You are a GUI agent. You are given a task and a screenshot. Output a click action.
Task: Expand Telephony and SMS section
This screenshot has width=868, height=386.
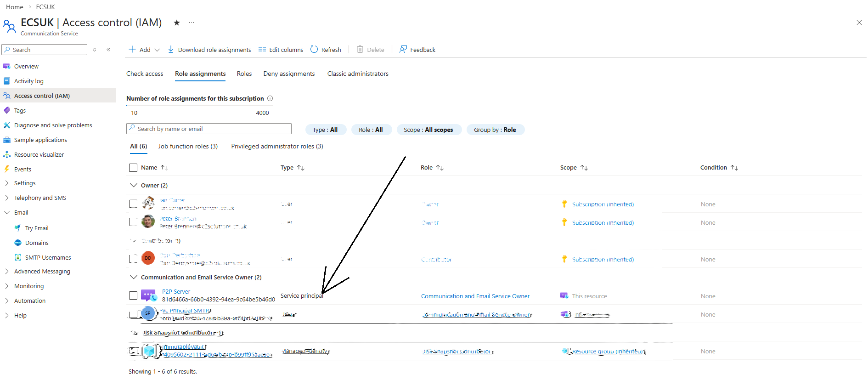(x=7, y=198)
